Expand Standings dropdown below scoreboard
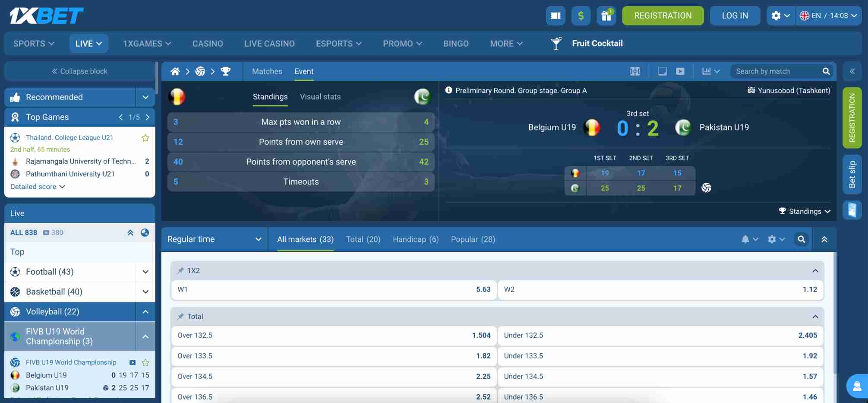 pos(805,211)
